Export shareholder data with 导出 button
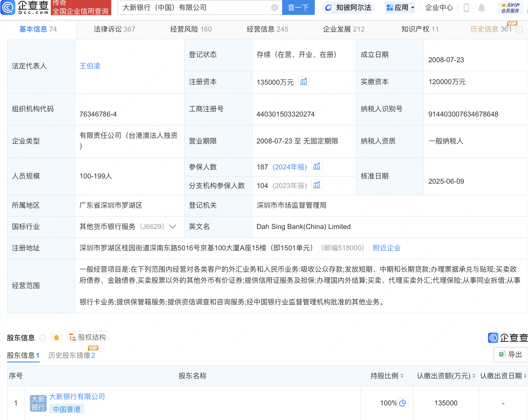The width and height of the screenshot is (528, 420). [510, 355]
